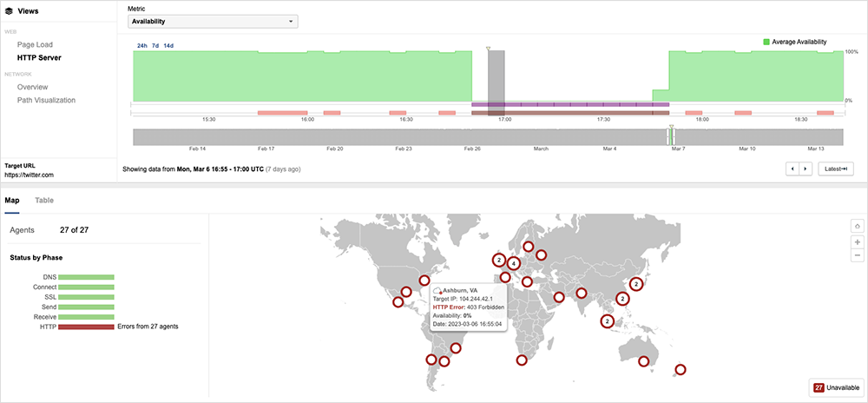Screen dimensions: 868x403
Task: Click the Views layers icon
Action: pos(9,11)
